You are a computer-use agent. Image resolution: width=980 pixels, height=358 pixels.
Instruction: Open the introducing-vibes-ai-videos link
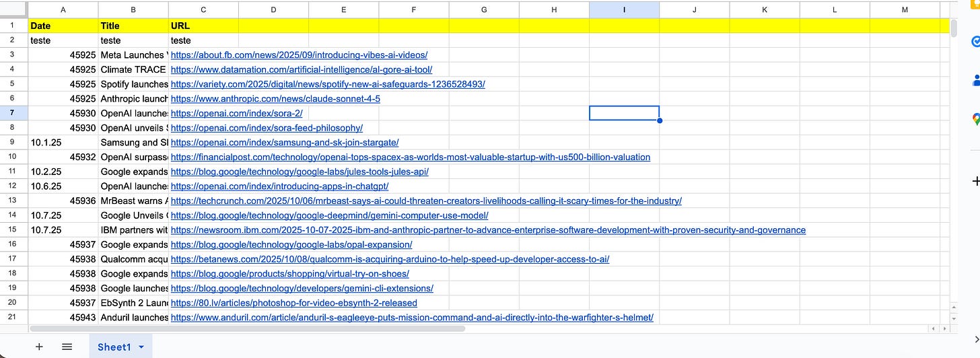click(299, 55)
